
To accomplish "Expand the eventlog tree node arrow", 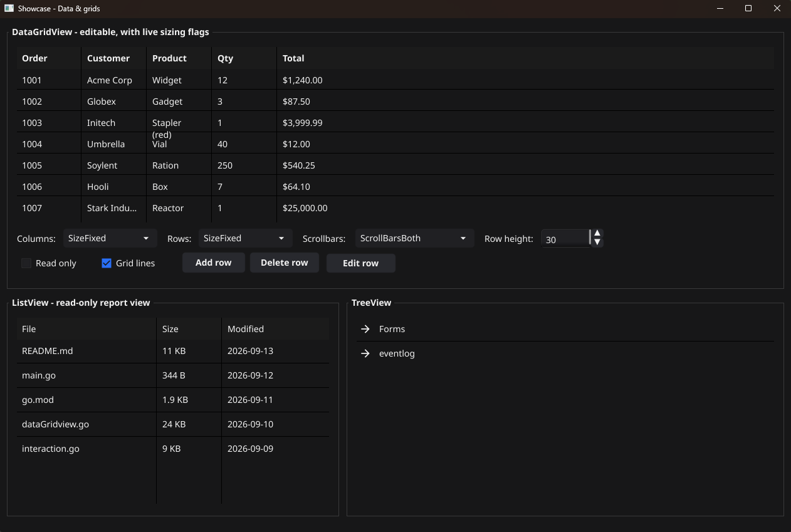I will 365,353.
